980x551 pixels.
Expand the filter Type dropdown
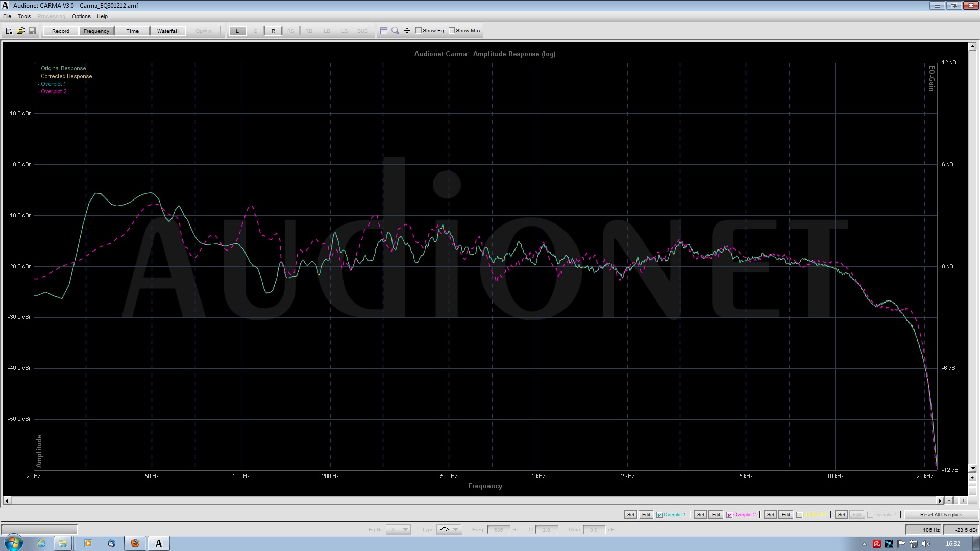point(456,530)
